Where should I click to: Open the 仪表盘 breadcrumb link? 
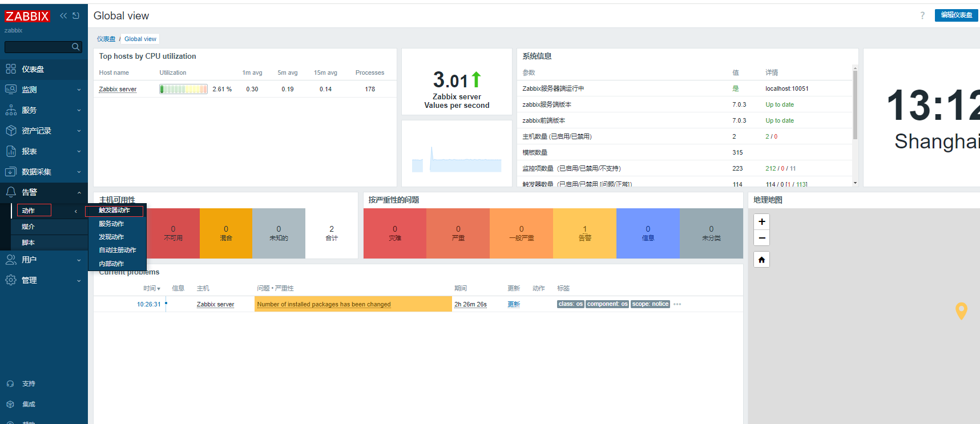106,39
